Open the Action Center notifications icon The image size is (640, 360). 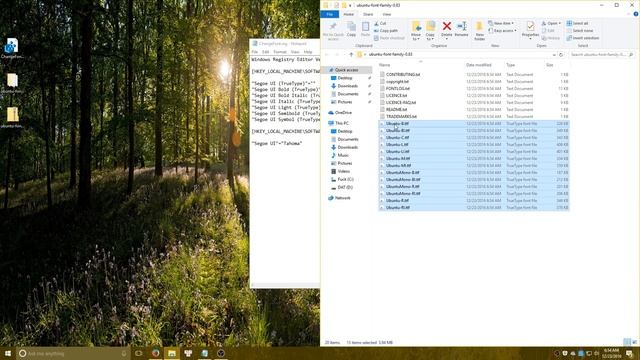coord(629,353)
